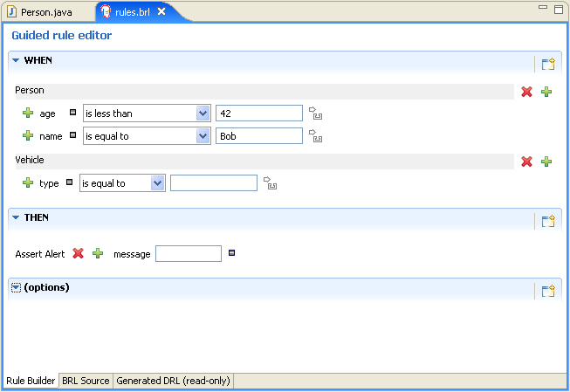
Task: Add a new action in THEN section
Action: pos(548,221)
